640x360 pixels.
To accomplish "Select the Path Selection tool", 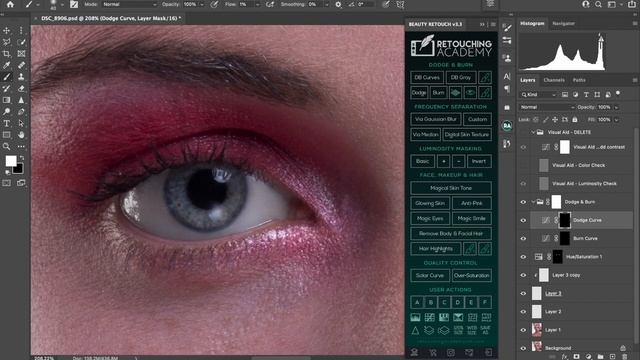I will 21,123.
